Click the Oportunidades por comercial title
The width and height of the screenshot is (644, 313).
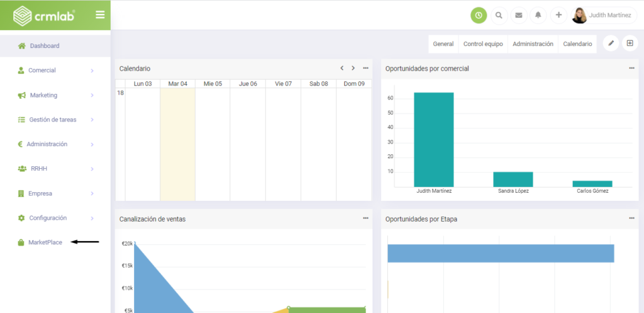click(427, 69)
